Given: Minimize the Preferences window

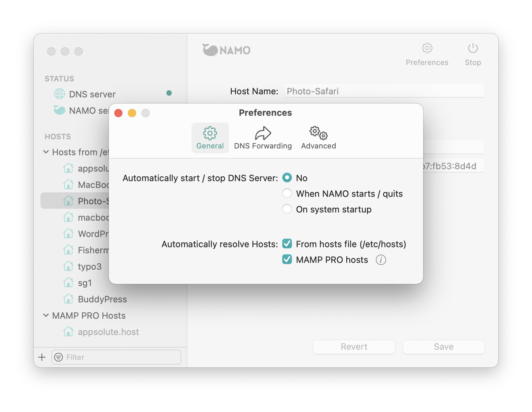Looking at the screenshot, I should (132, 113).
